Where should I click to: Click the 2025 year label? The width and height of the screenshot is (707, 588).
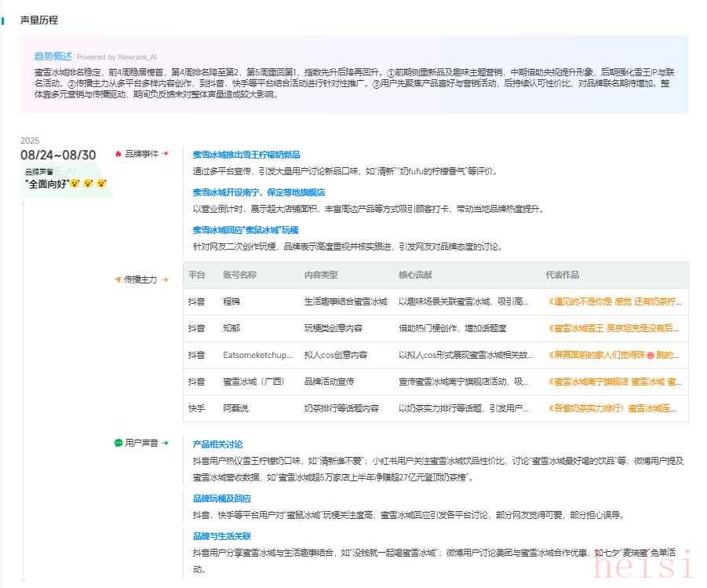click(30, 141)
